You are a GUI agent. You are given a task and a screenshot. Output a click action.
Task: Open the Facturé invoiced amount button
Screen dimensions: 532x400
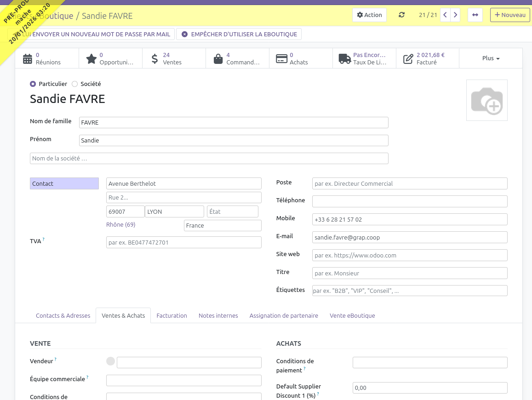[x=428, y=58]
